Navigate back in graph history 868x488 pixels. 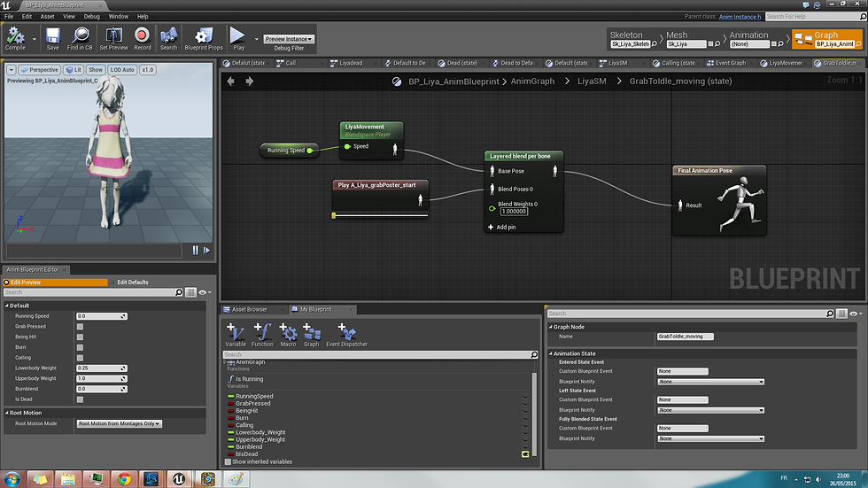coord(231,81)
